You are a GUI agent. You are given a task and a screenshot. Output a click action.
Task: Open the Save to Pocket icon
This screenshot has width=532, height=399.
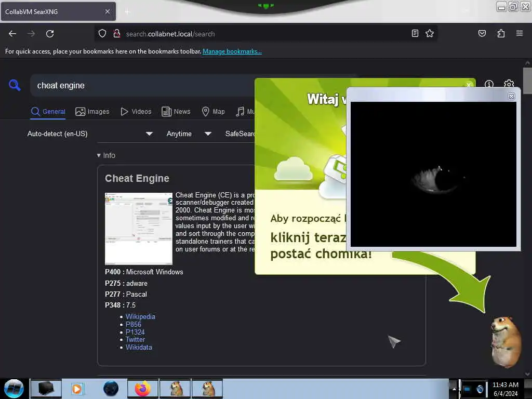[x=482, y=33]
